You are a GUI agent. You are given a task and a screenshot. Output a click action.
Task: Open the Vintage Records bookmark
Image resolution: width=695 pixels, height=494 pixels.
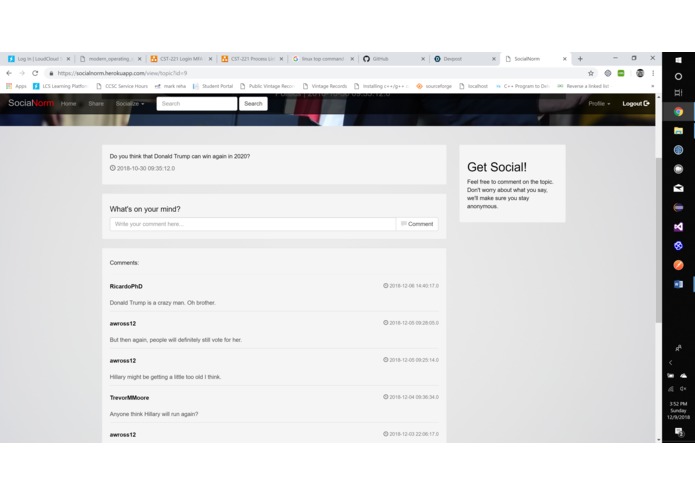(324, 86)
